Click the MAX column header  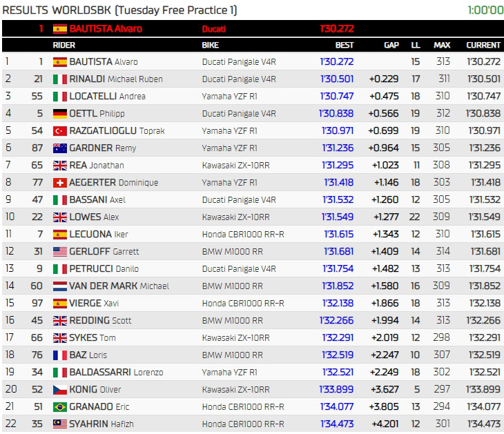pyautogui.click(x=442, y=45)
